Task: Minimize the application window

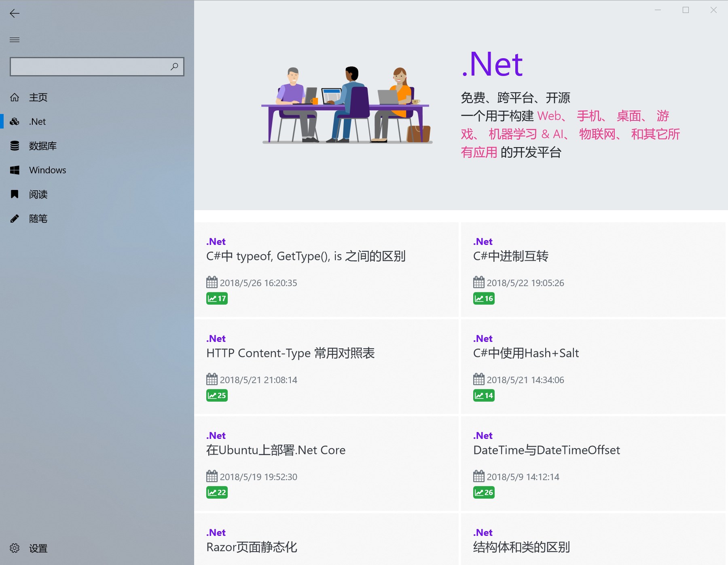Action: (658, 10)
